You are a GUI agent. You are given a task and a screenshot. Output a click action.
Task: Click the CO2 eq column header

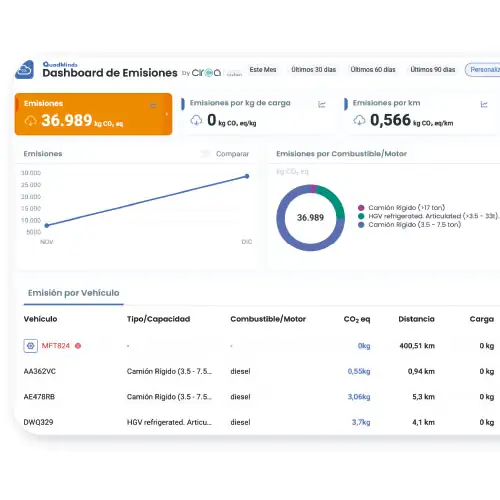(x=357, y=319)
